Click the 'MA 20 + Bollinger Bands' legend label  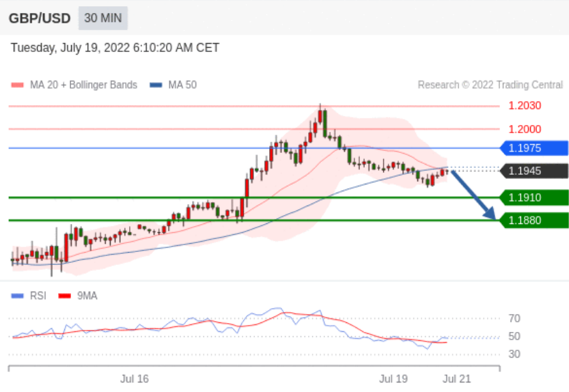pos(83,85)
